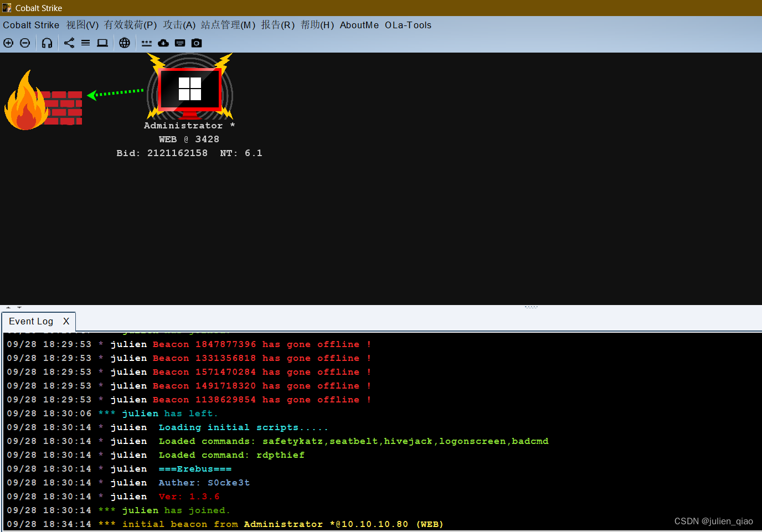Click the 'Loaded commands: safetykatz' log line
The image size is (762, 532).
click(x=277, y=441)
